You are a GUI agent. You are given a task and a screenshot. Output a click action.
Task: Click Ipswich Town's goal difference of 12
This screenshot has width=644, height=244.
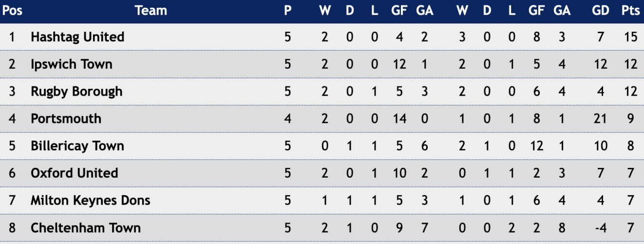point(601,64)
